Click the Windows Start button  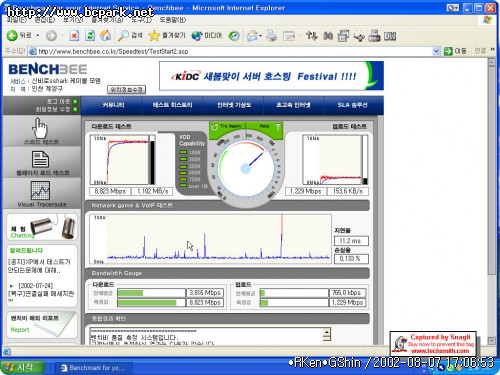pyautogui.click(x=22, y=367)
